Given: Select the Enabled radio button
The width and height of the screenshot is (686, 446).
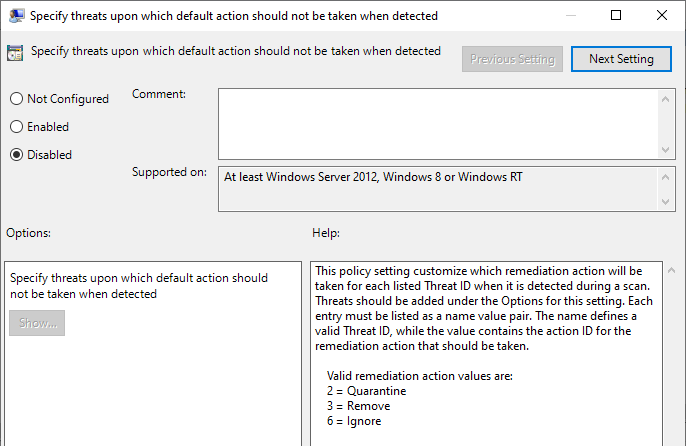Looking at the screenshot, I should click(x=16, y=126).
